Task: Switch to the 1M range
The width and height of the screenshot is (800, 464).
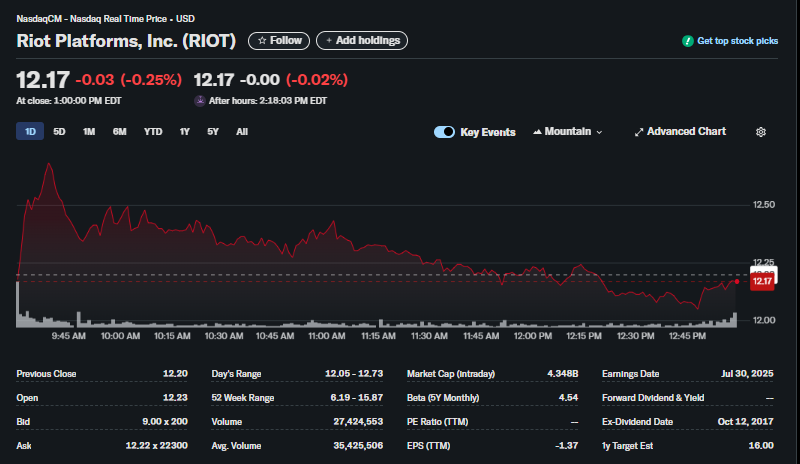Action: pyautogui.click(x=89, y=132)
